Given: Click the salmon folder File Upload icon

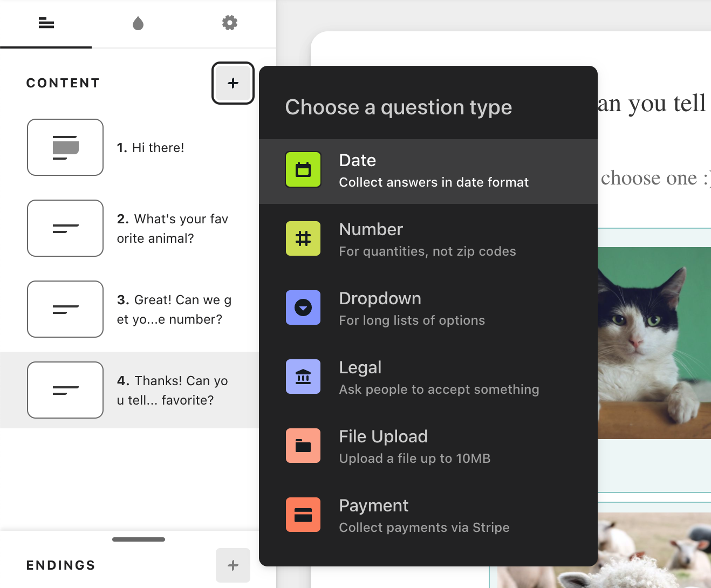Looking at the screenshot, I should [x=303, y=446].
